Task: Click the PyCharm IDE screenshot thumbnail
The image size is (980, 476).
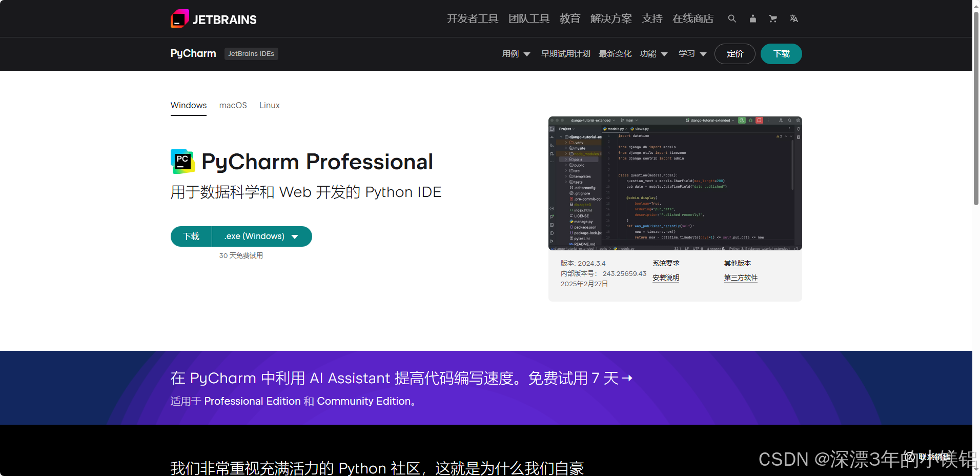Action: click(x=675, y=183)
